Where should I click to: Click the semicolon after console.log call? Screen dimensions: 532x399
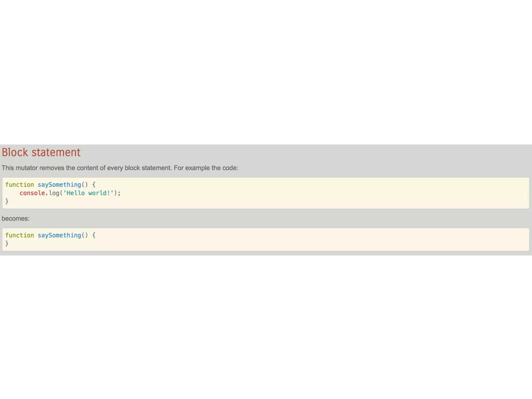coord(119,193)
